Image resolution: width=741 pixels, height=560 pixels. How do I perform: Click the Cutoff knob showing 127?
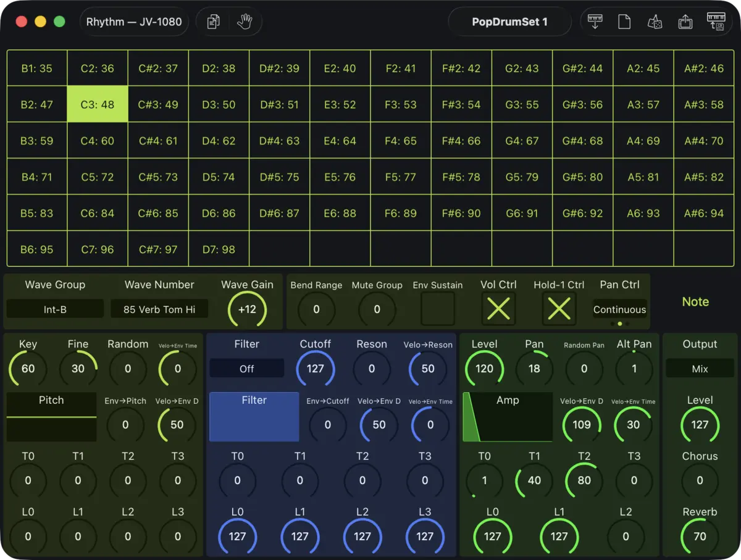(x=316, y=369)
